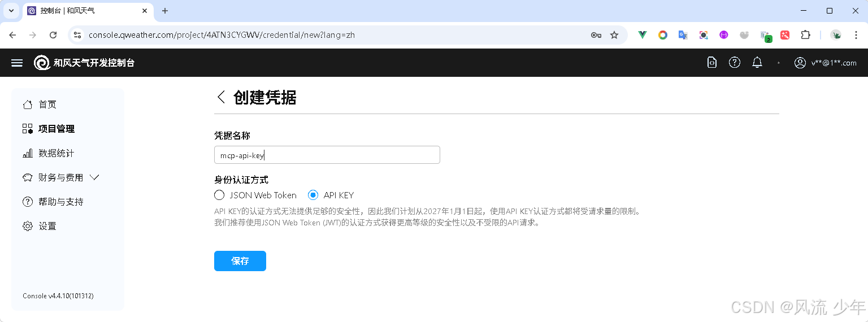868x322 pixels.
Task: Click the Console v4.4.10(101312) version text
Action: (x=58, y=296)
